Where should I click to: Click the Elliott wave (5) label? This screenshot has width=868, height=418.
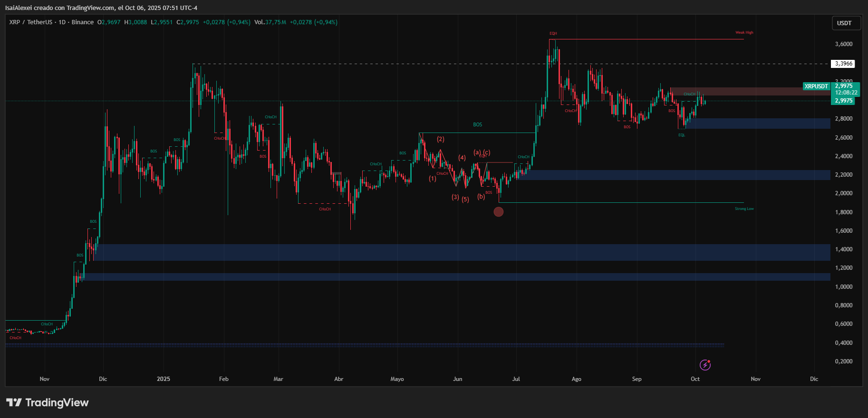pyautogui.click(x=465, y=199)
